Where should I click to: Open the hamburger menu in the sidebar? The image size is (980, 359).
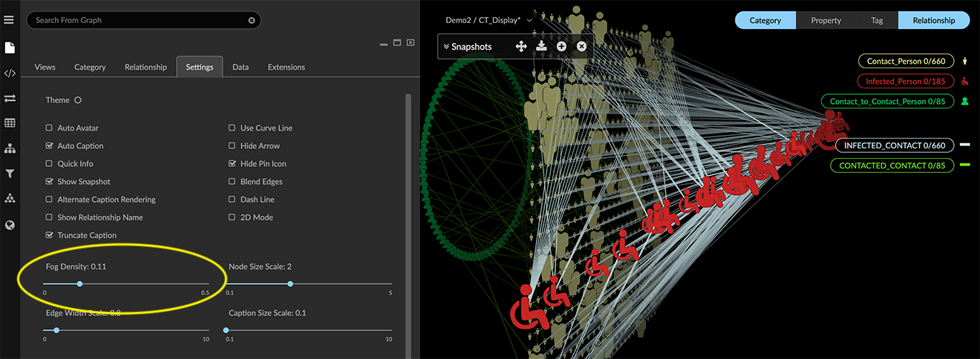pos(10,19)
